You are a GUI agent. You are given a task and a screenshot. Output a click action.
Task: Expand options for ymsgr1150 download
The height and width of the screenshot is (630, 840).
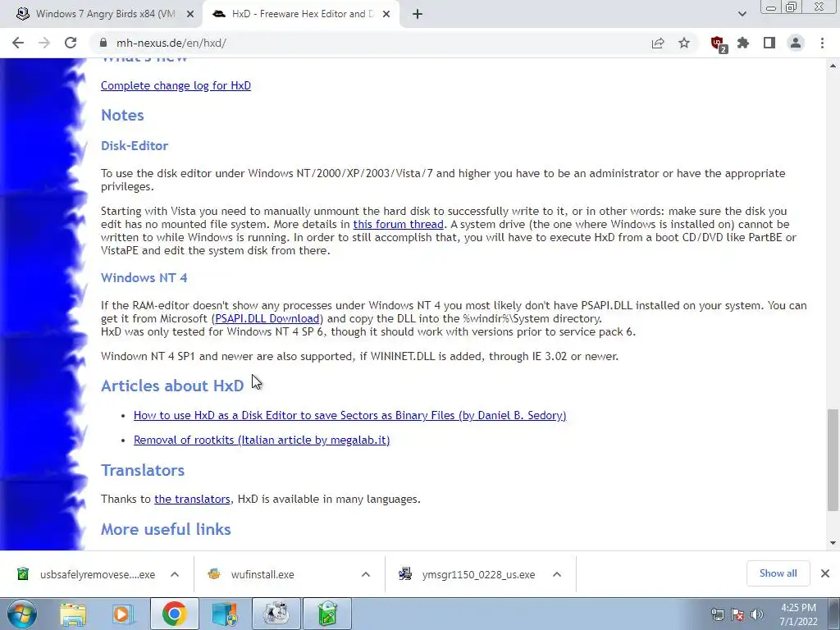tap(557, 574)
